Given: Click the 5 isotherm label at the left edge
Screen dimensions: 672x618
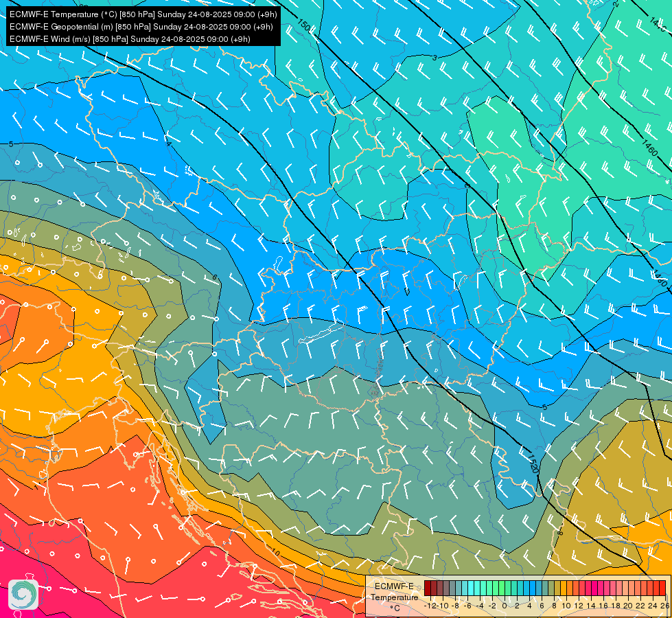Looking at the screenshot, I should point(11,144).
